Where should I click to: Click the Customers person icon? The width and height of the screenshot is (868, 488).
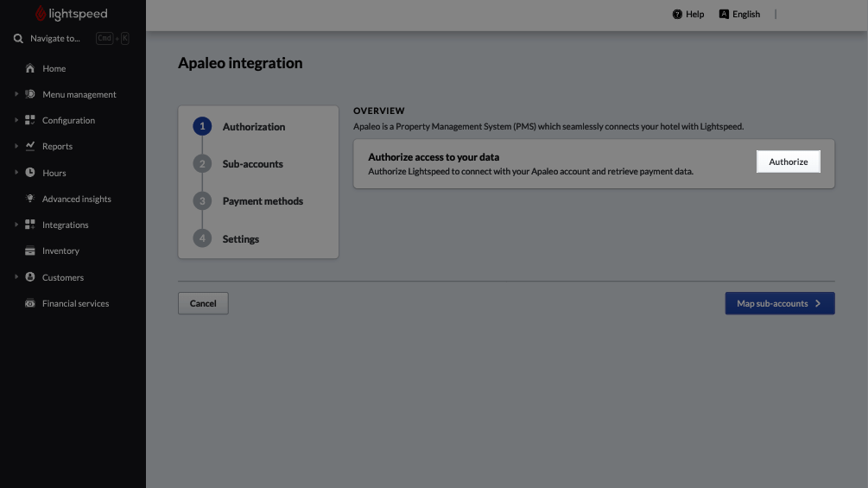point(30,276)
